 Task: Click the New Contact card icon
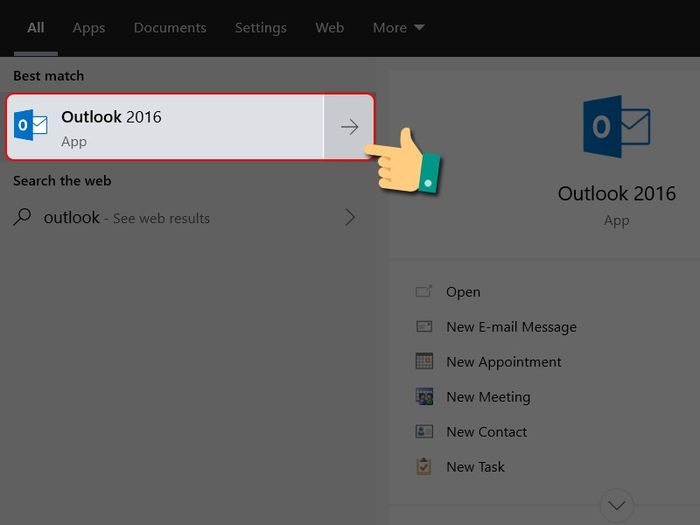[424, 431]
